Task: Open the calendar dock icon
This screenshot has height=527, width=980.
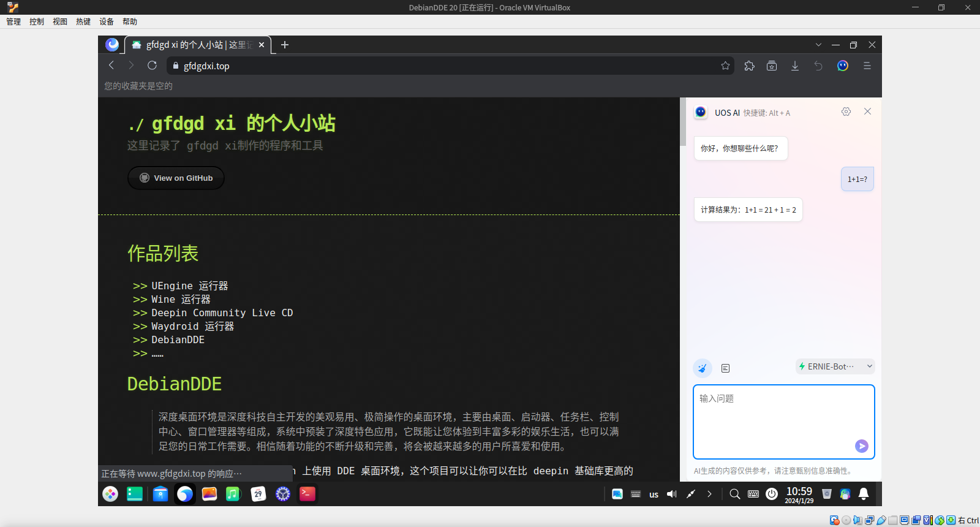Action: click(x=258, y=494)
